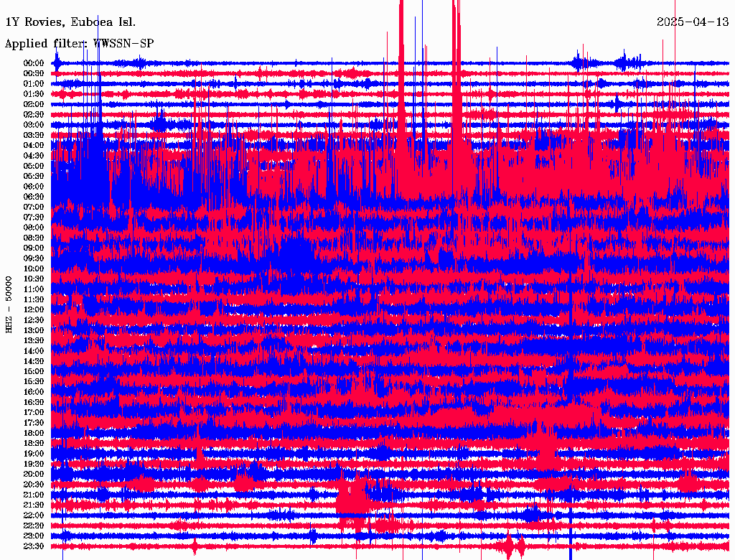
Task: Click the 11:30 time label
Action: pos(34,299)
